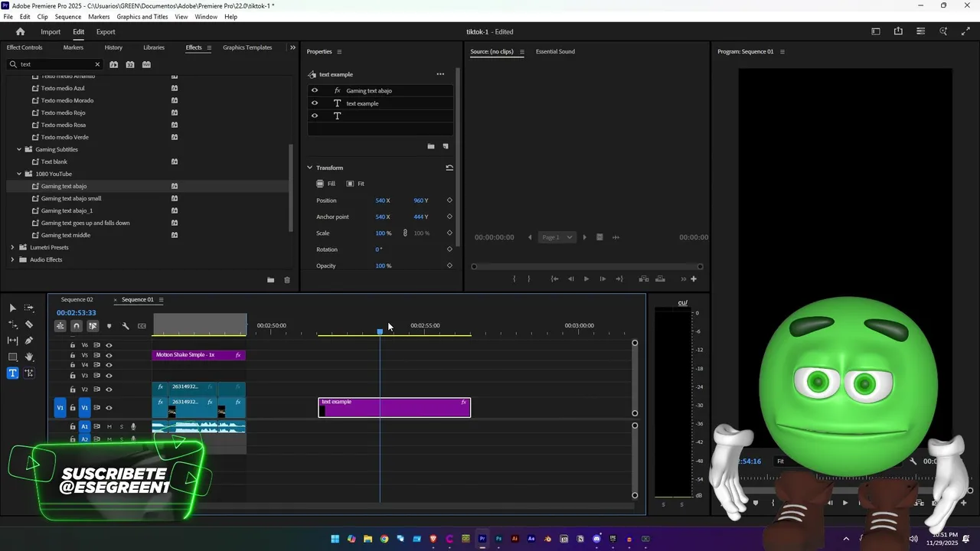Open the Export workspace tab
980x551 pixels.
pos(106,31)
